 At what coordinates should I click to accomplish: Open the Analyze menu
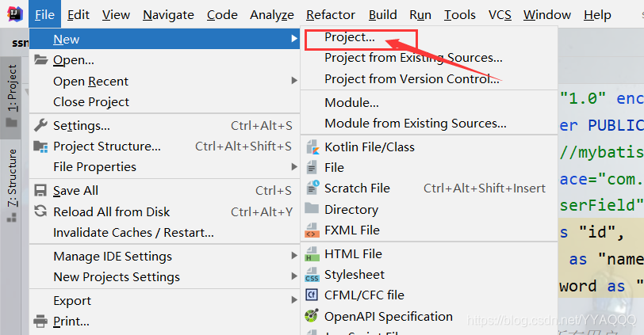[272, 14]
